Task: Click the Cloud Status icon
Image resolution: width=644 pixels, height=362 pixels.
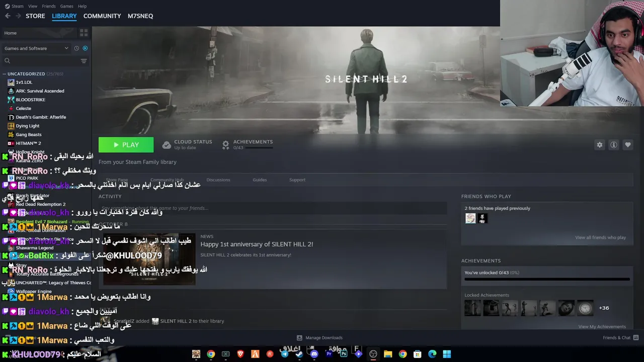Action: tap(167, 145)
